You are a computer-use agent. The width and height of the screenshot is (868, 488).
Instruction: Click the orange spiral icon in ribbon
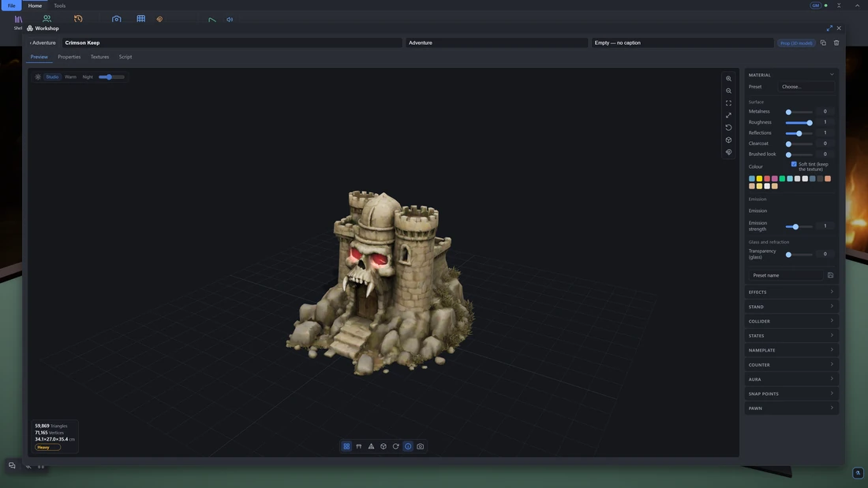pos(159,20)
